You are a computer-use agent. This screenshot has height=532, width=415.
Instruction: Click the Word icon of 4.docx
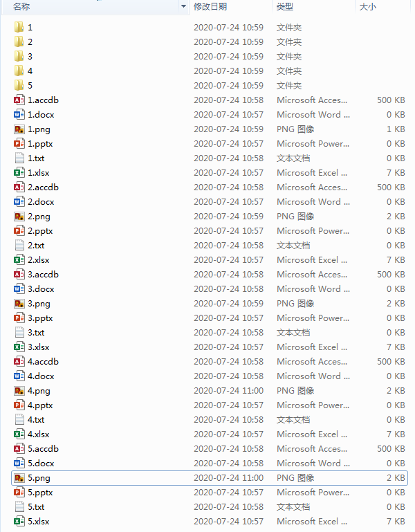19,376
